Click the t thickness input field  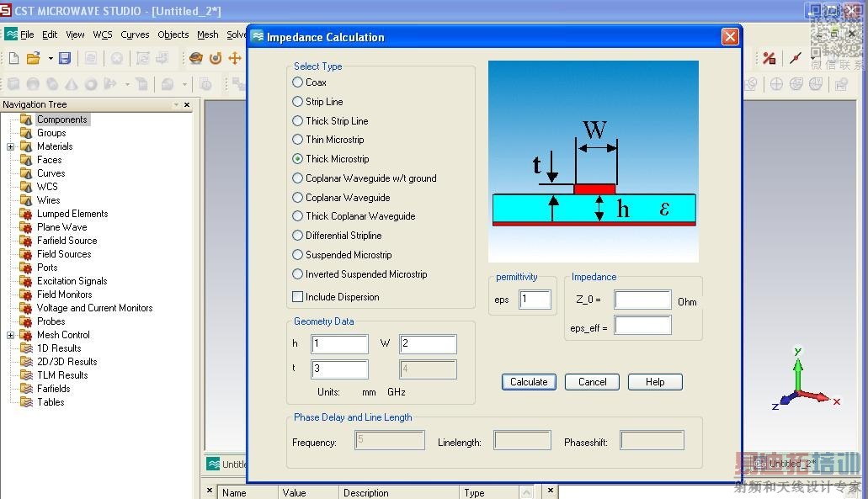tap(340, 369)
